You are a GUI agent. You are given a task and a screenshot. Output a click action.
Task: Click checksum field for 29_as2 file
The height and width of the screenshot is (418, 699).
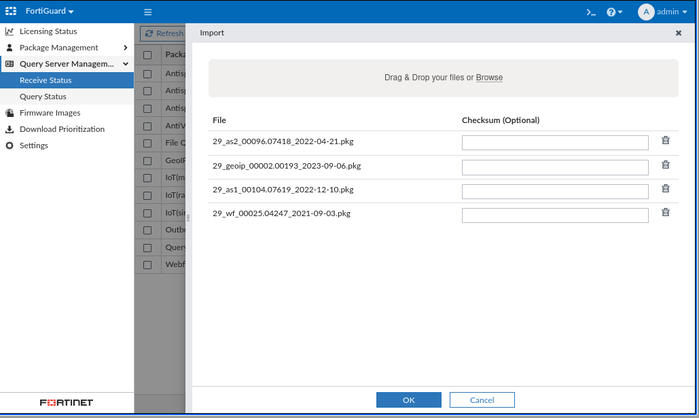(x=555, y=143)
